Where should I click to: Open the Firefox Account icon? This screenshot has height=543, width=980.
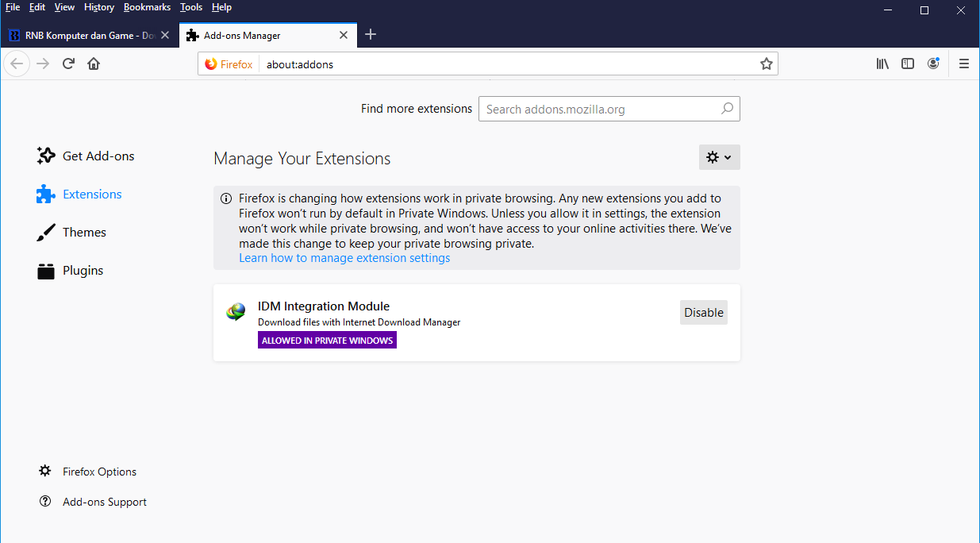pos(933,64)
